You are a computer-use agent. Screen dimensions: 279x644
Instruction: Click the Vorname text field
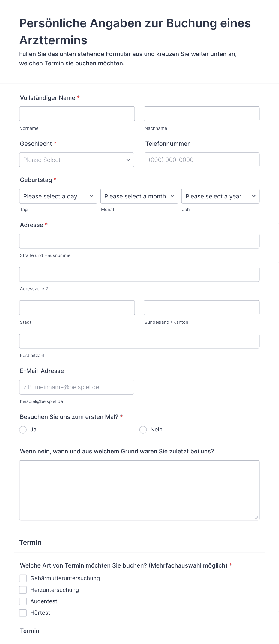click(x=77, y=114)
